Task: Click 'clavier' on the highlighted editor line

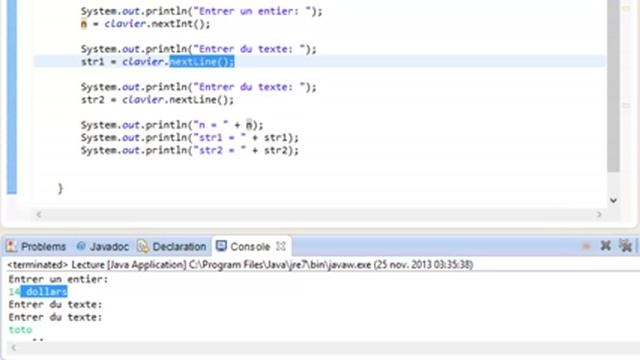Action: click(144, 62)
